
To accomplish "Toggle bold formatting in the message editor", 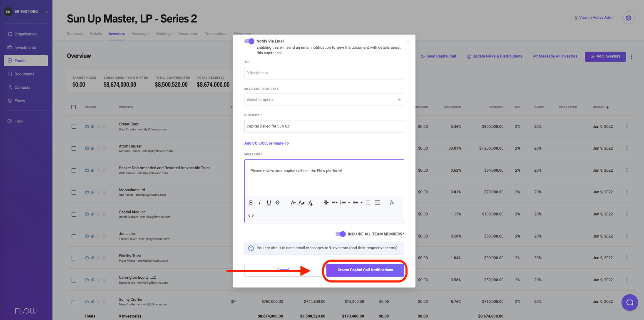I will coord(251,202).
